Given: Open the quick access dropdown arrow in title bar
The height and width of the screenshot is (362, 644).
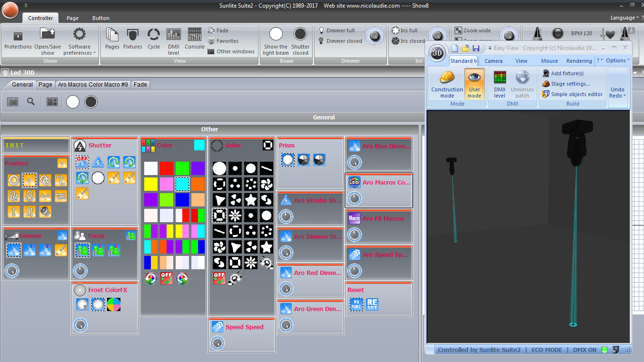Looking at the screenshot, I should coord(26,5).
